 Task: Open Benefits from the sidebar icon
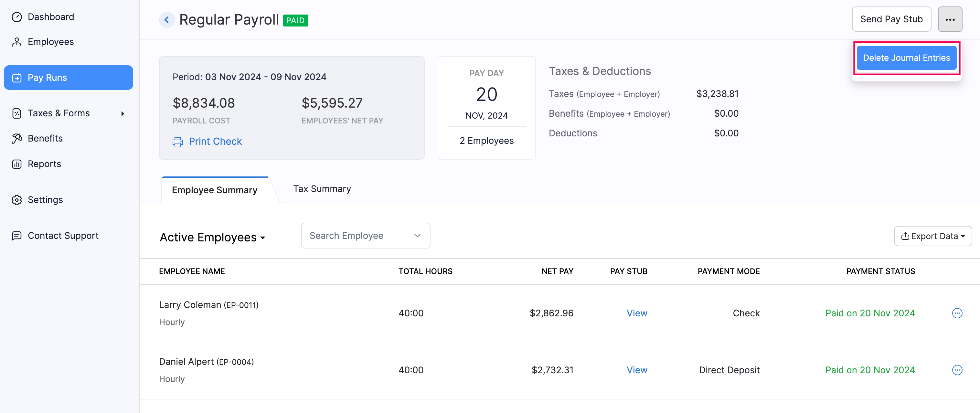[x=17, y=138]
